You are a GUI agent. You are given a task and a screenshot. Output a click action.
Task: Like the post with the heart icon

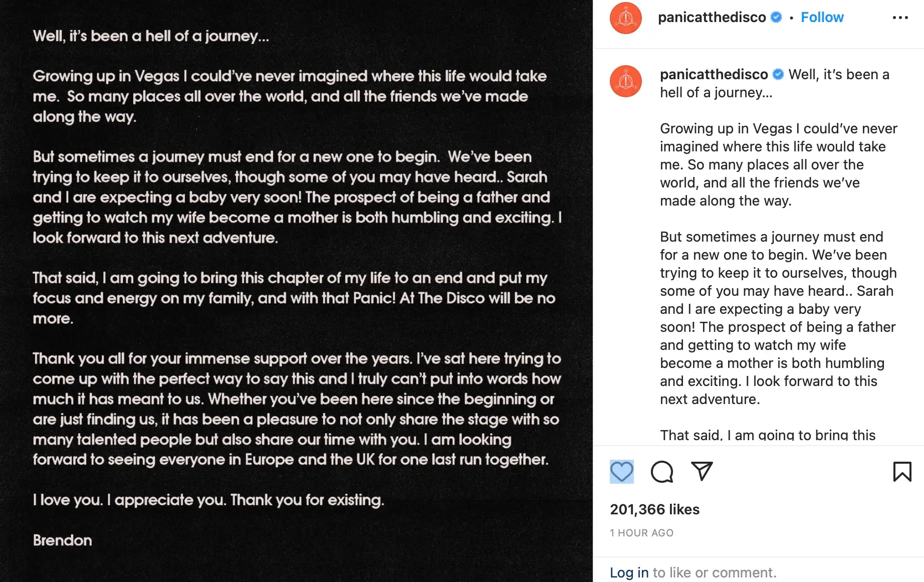point(621,472)
